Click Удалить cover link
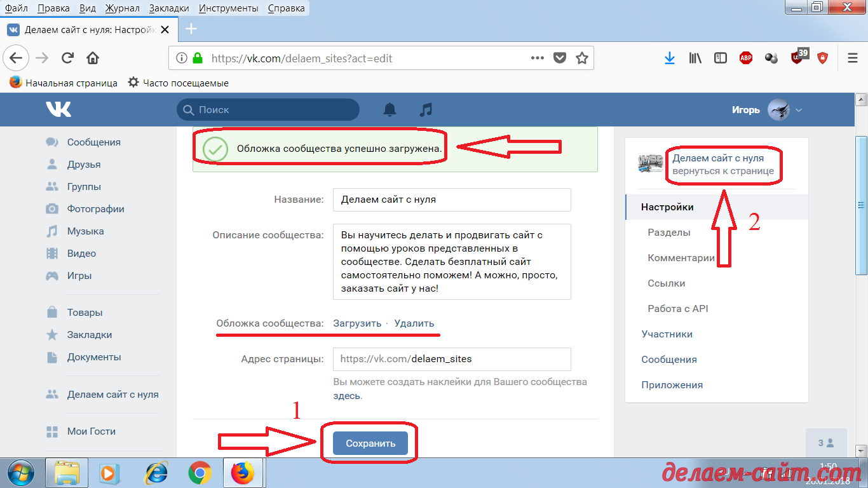 (414, 323)
